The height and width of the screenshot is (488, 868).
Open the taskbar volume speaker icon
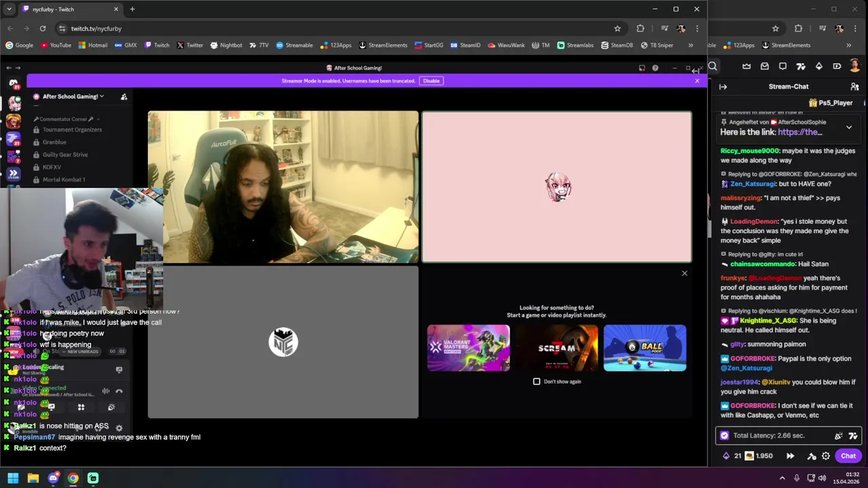click(822, 479)
